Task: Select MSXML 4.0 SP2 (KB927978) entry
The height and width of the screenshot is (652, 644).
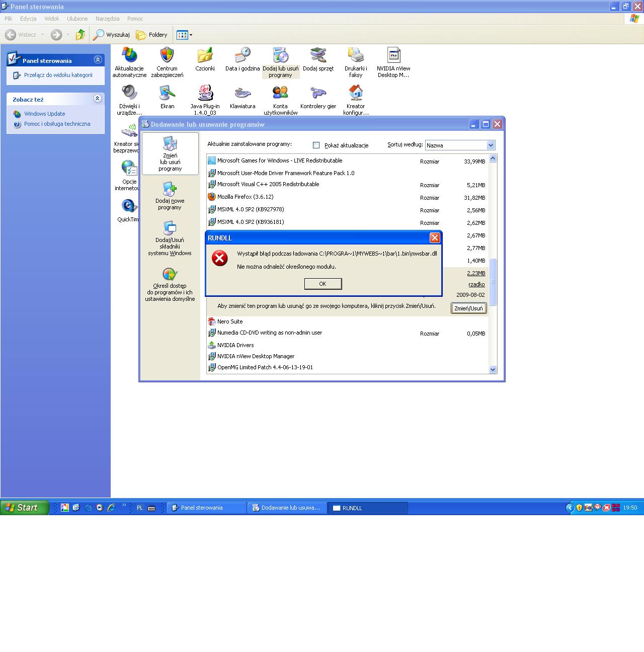Action: click(347, 210)
